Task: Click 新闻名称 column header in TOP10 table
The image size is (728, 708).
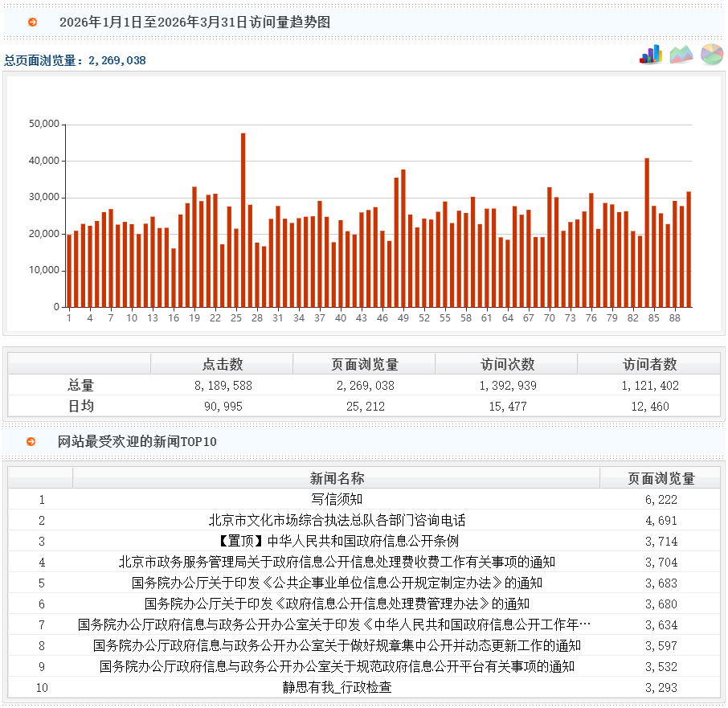Action: click(337, 479)
